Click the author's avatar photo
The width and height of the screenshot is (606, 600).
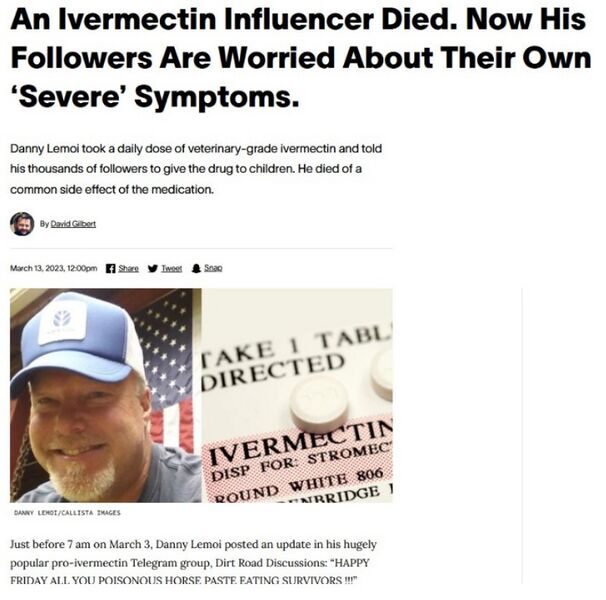(x=21, y=223)
